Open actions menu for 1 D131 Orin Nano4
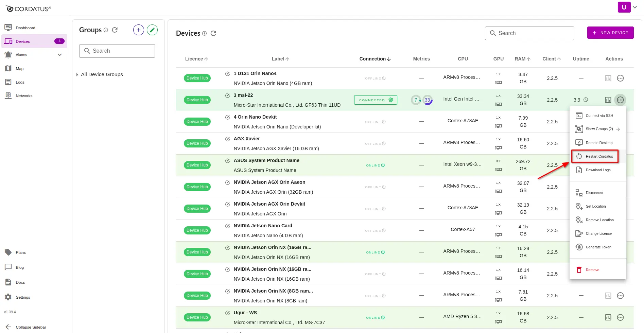Screen dimensions: 644x333 620,78
